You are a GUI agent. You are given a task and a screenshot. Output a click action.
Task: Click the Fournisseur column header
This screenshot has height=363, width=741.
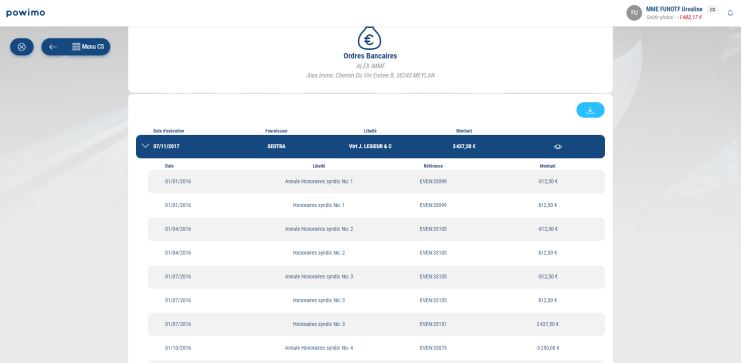(276, 131)
